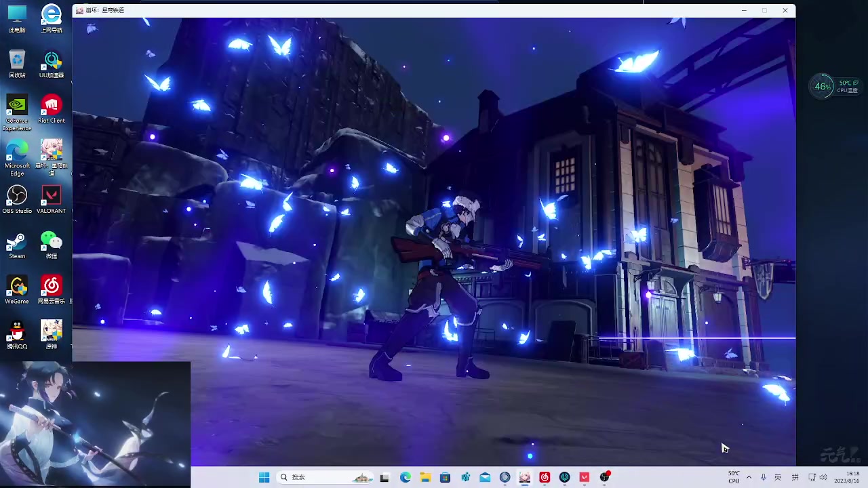This screenshot has height=488, width=868.
Task: Open the 微信 WeChat desktop icon
Action: point(52,245)
